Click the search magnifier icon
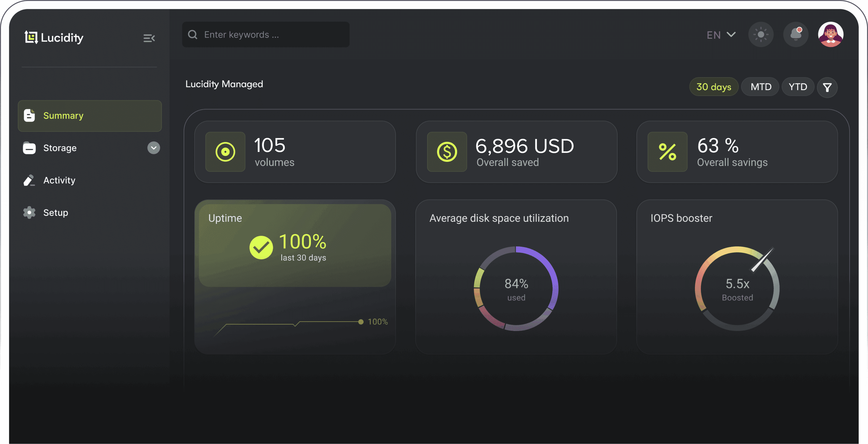This screenshot has width=868, height=444. (192, 34)
